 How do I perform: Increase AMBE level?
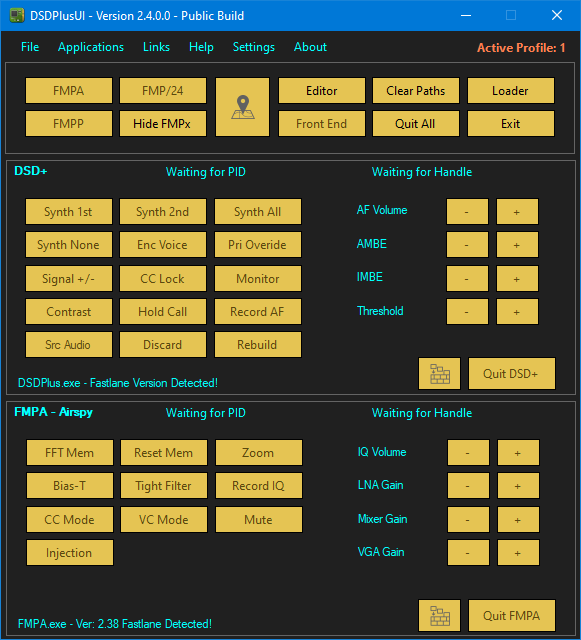coord(517,244)
